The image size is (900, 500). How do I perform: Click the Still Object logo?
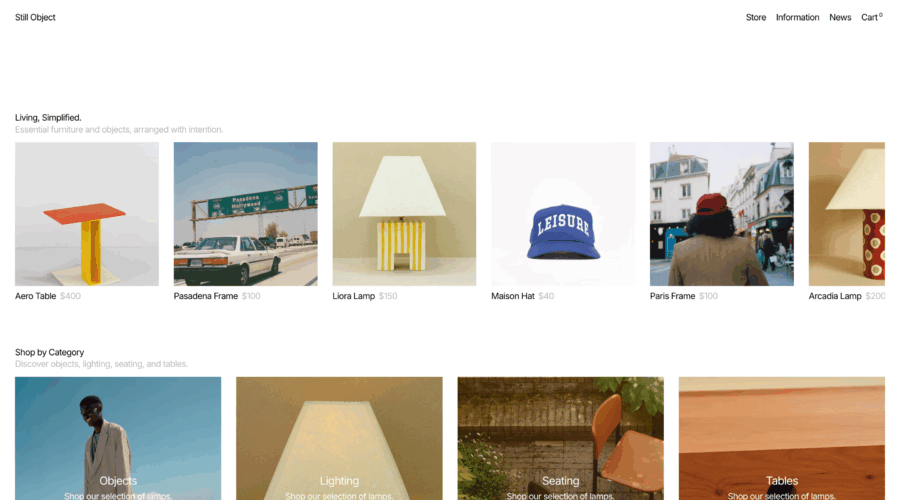(x=35, y=17)
